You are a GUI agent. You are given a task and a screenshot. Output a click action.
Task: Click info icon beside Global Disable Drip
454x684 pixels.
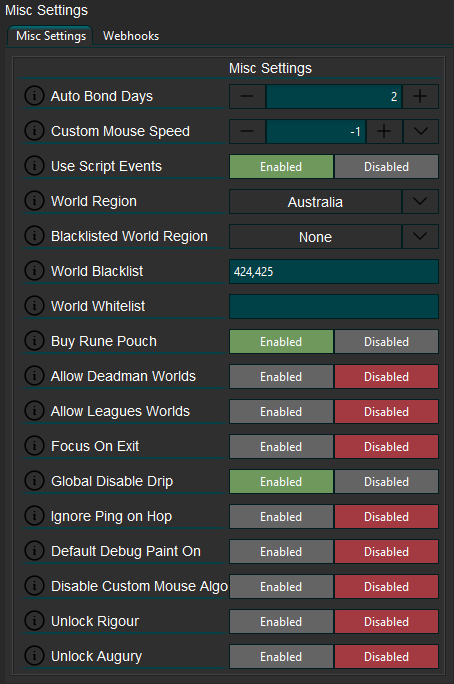click(x=34, y=481)
